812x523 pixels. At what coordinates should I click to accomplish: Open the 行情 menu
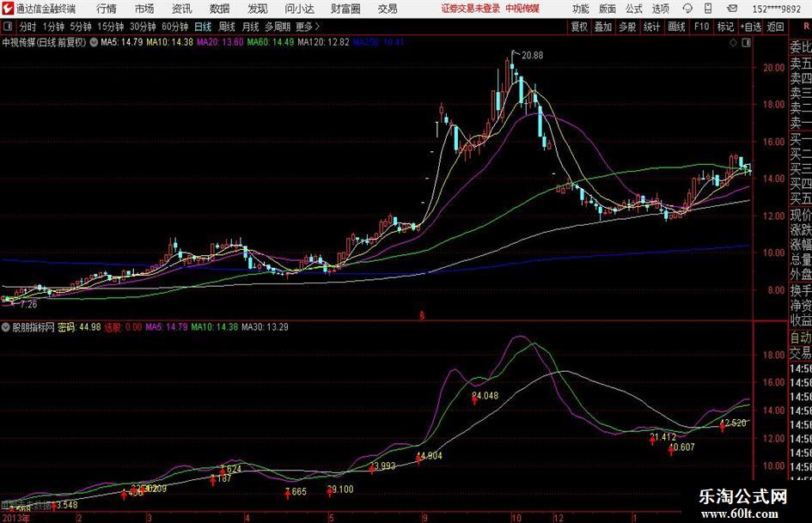(107, 9)
